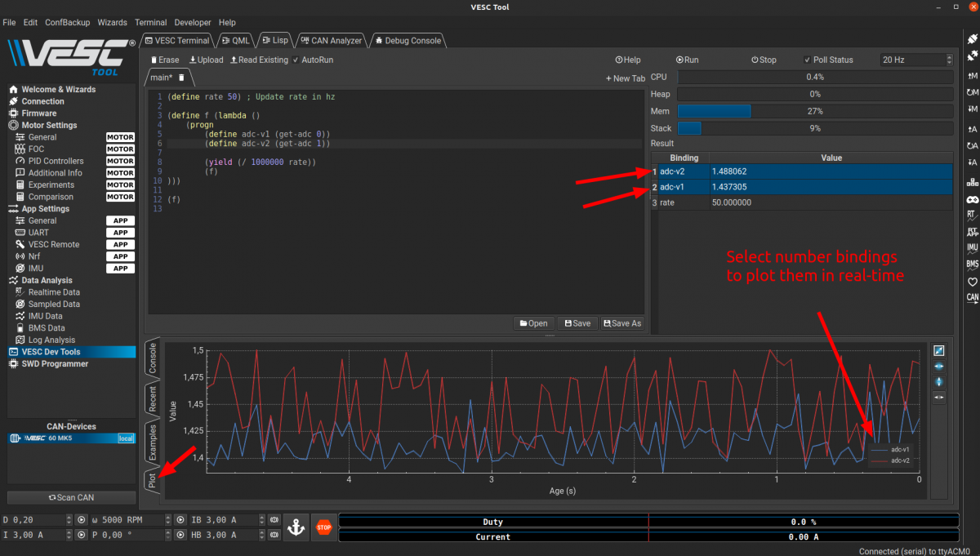
Task: Toggle plot vertical zoom icon
Action: click(x=939, y=382)
